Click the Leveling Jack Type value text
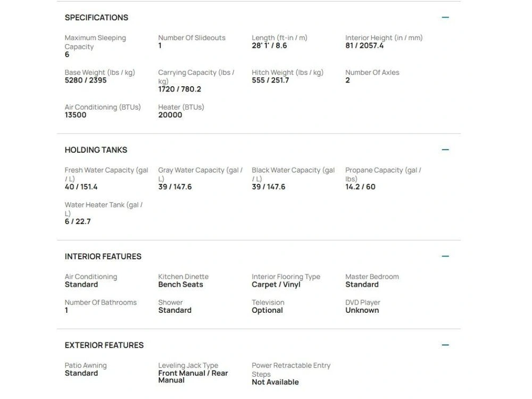The image size is (532, 399). click(x=193, y=377)
